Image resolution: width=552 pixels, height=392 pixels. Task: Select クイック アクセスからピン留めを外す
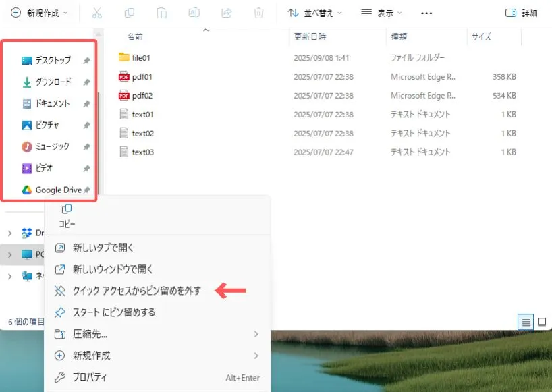(136, 291)
